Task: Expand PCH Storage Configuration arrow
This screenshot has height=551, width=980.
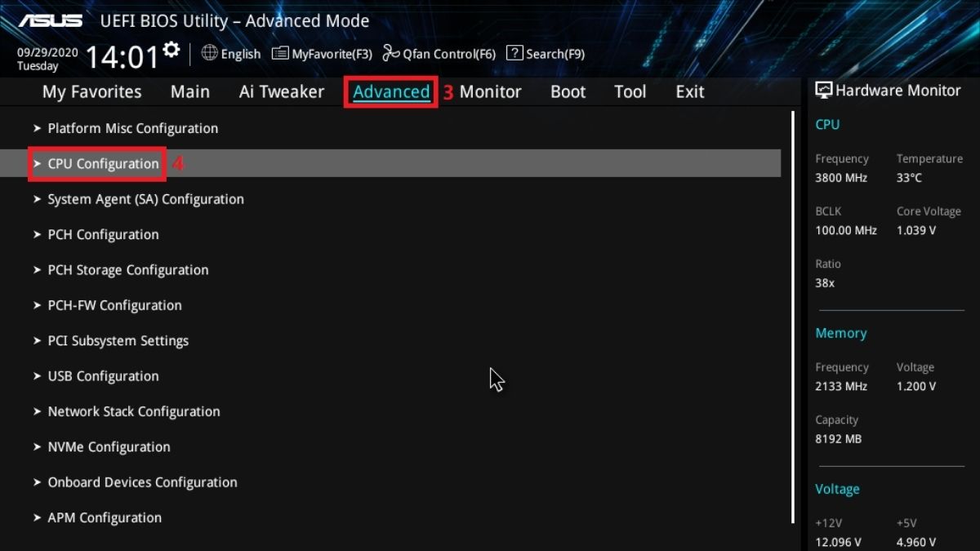Action: tap(38, 269)
